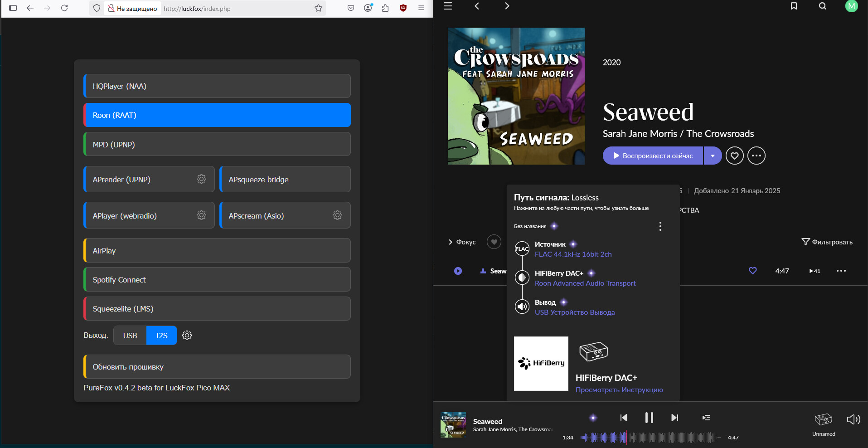The image size is (868, 448).
Task: Go back in Roon navigation
Action: (x=477, y=6)
